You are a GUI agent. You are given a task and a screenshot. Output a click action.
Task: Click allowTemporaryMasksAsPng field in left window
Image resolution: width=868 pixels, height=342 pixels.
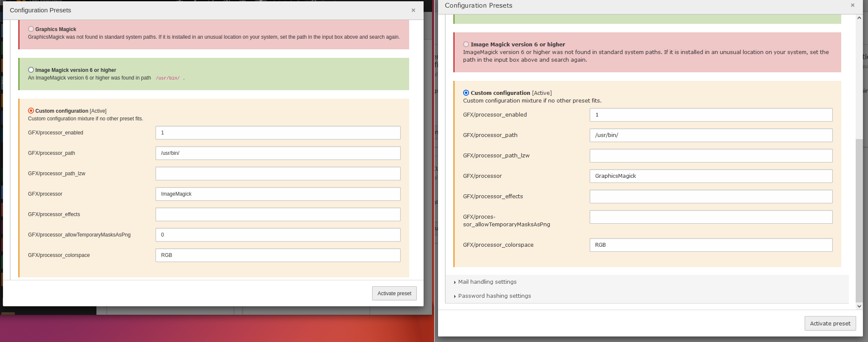pos(278,235)
